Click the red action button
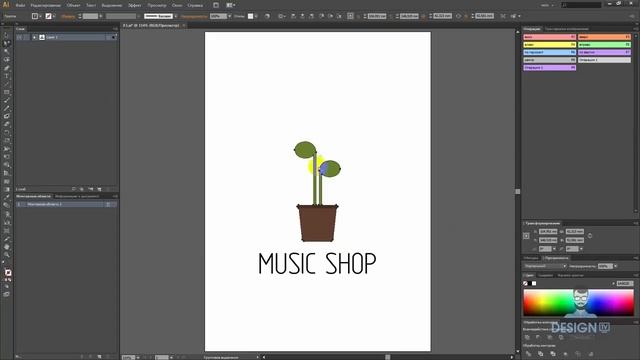 tap(549, 37)
